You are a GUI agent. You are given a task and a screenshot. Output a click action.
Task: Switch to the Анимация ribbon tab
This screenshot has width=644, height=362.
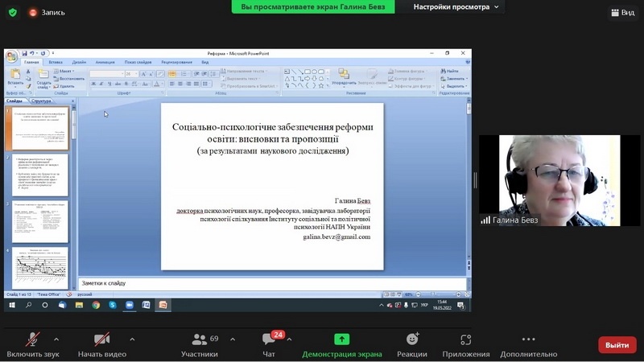[x=105, y=63]
